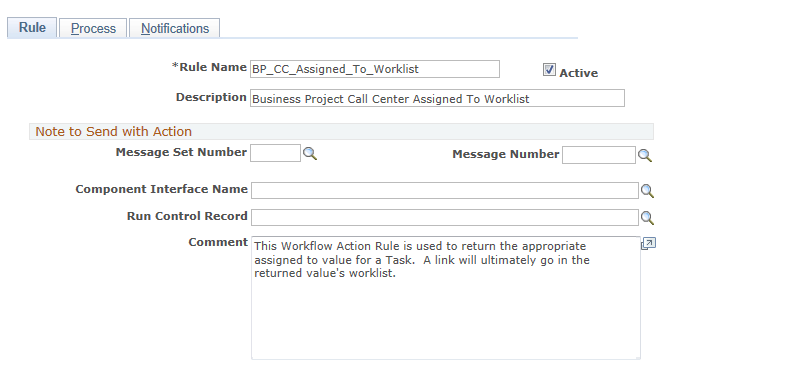811x371 pixels.
Task: Open Message Number lookup magnifier
Action: (644, 155)
